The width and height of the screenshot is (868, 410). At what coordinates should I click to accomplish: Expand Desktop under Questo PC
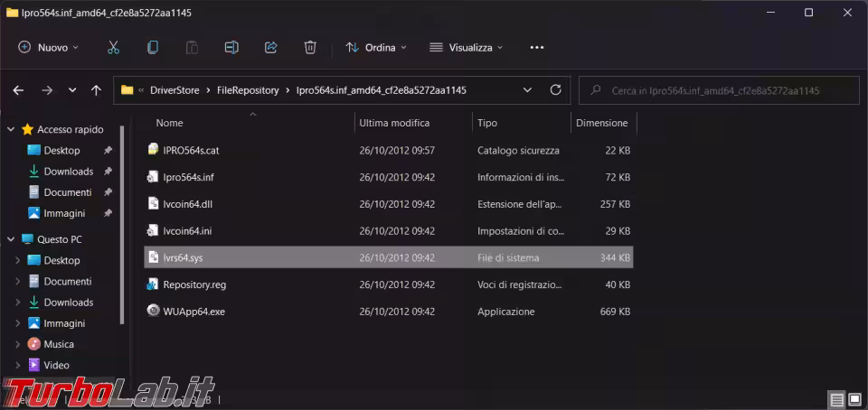[x=18, y=260]
